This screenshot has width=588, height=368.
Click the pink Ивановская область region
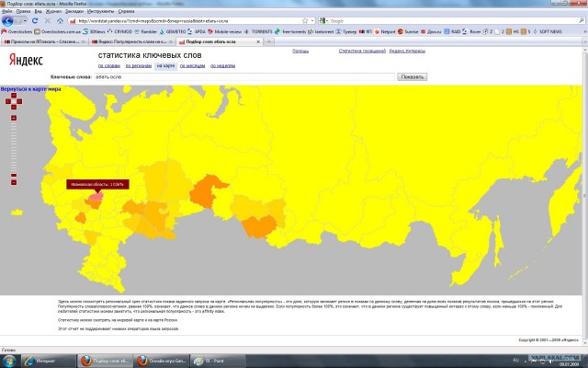96,197
